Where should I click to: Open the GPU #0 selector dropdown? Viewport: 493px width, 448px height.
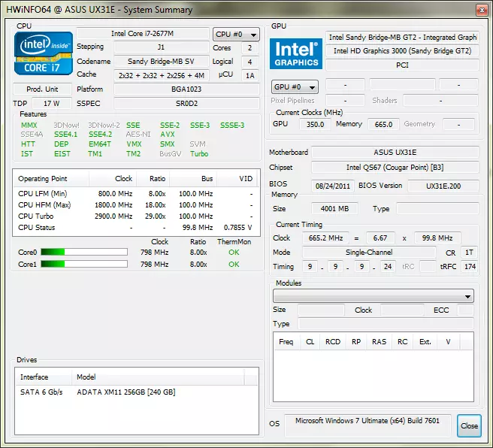tap(295, 87)
